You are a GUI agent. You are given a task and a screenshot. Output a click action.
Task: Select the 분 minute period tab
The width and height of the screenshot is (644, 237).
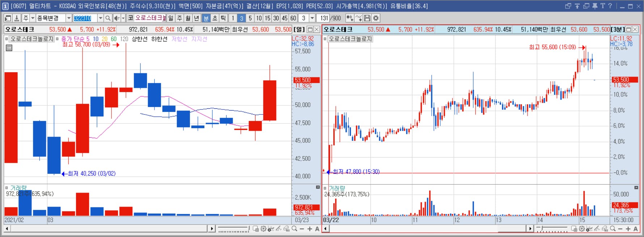point(206,18)
